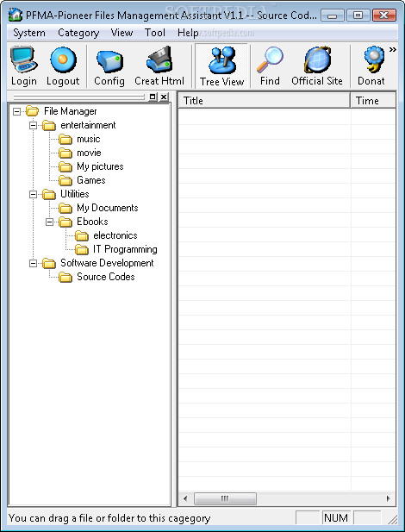Select the Utilities folder icon
The image size is (405, 532).
click(x=49, y=194)
